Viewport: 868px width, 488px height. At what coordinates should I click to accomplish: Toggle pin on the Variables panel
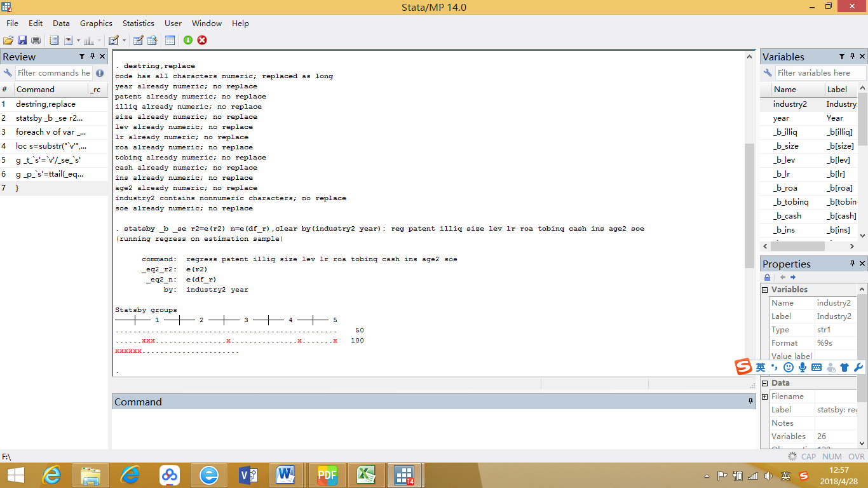852,57
